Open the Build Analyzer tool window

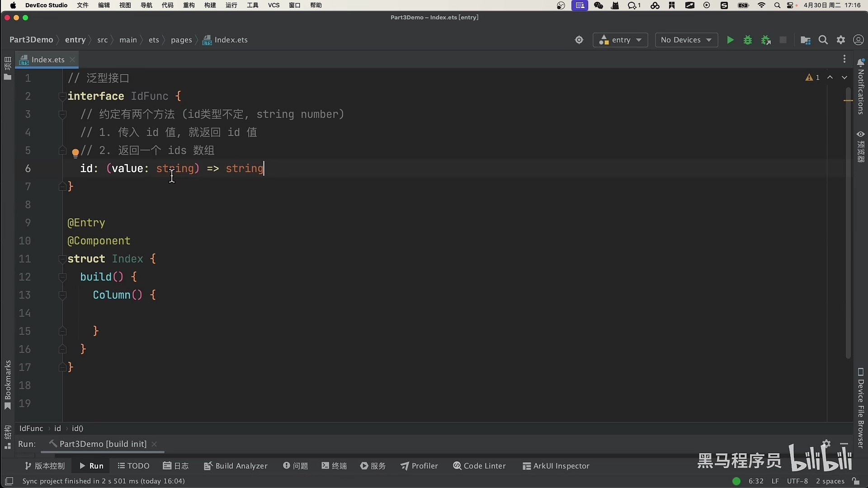[x=236, y=466]
